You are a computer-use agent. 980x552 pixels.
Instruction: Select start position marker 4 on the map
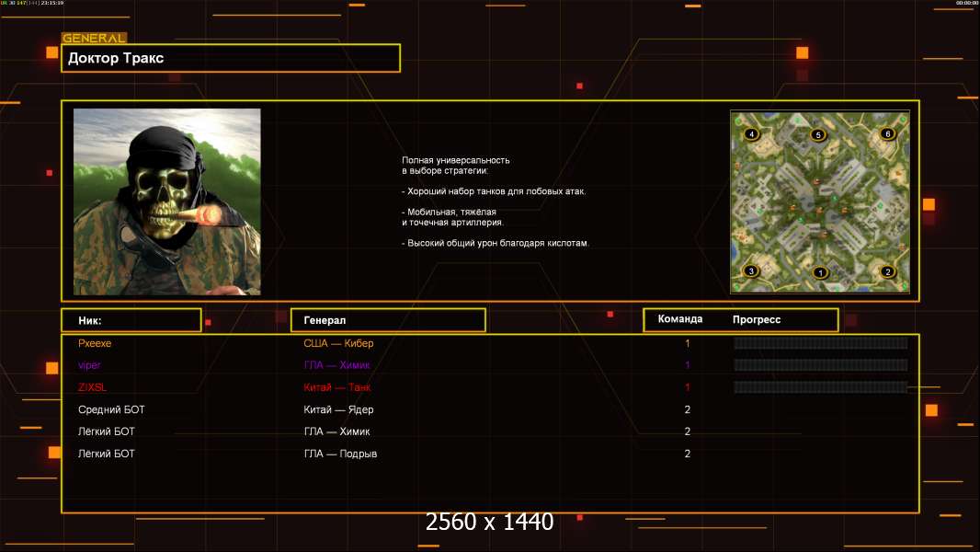(x=752, y=134)
